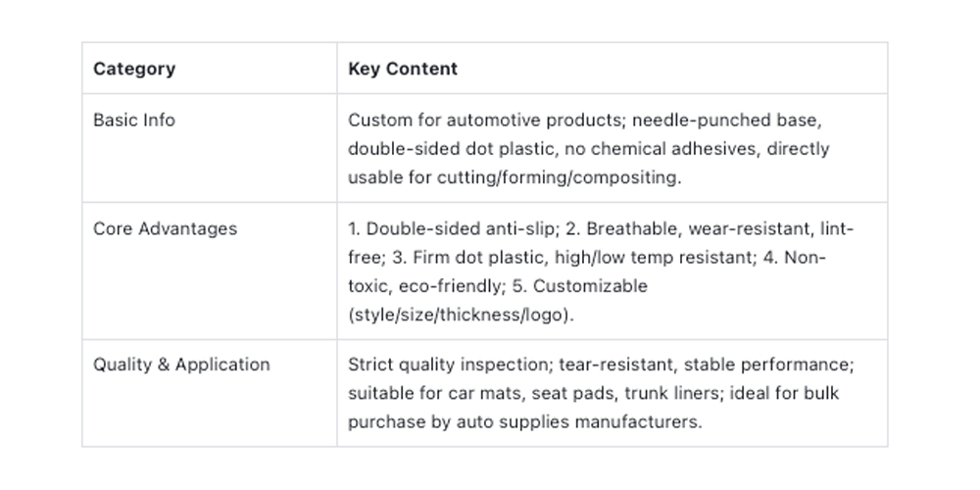Click the text '1. Double-sided anti-slip'

pyautogui.click(x=451, y=228)
